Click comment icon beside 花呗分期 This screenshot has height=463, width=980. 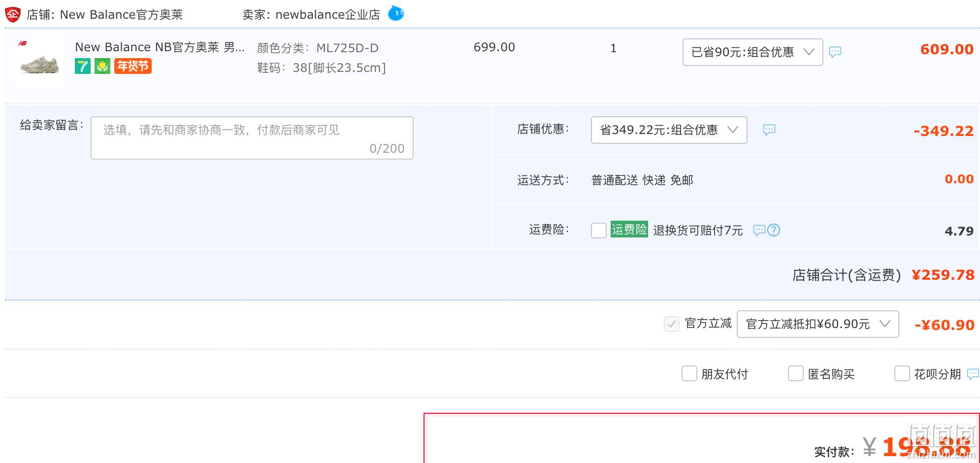tap(973, 374)
